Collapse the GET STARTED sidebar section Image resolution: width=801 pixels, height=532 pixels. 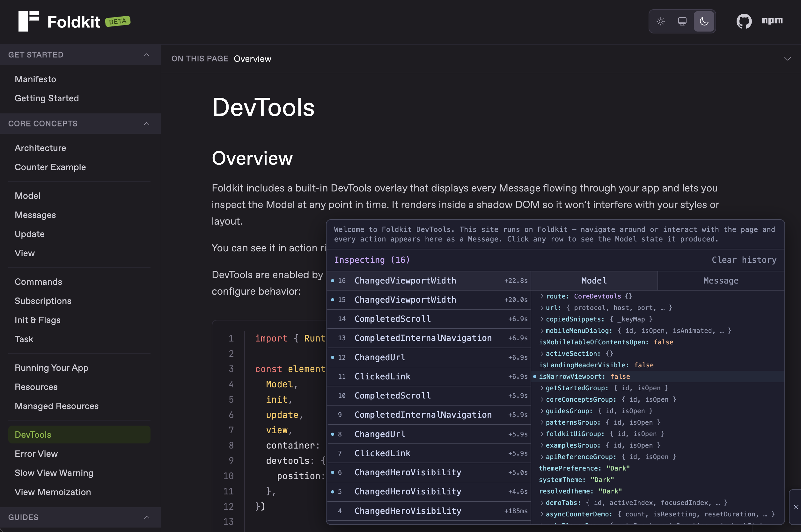pos(146,54)
